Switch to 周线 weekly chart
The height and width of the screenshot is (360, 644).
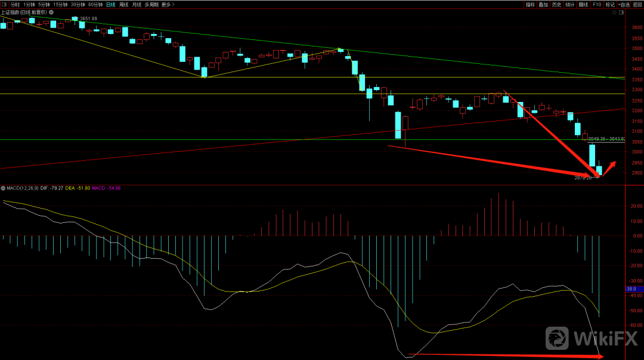tap(124, 4)
